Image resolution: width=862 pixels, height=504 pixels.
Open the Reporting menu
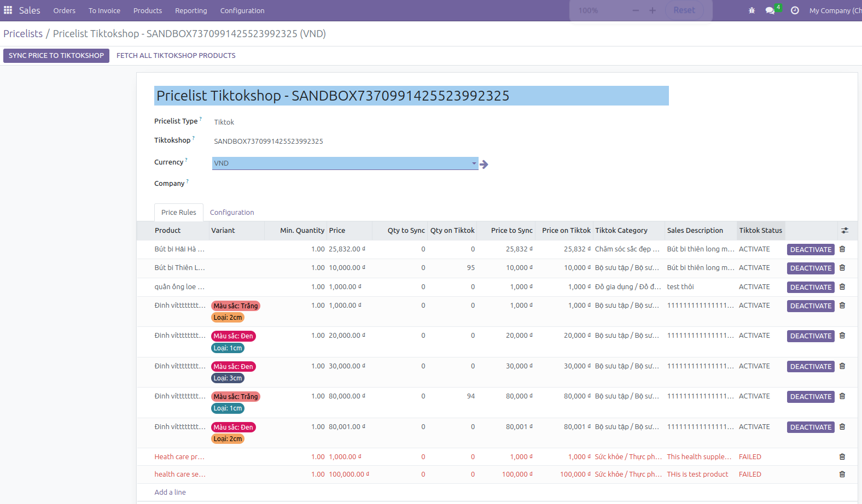click(x=191, y=10)
